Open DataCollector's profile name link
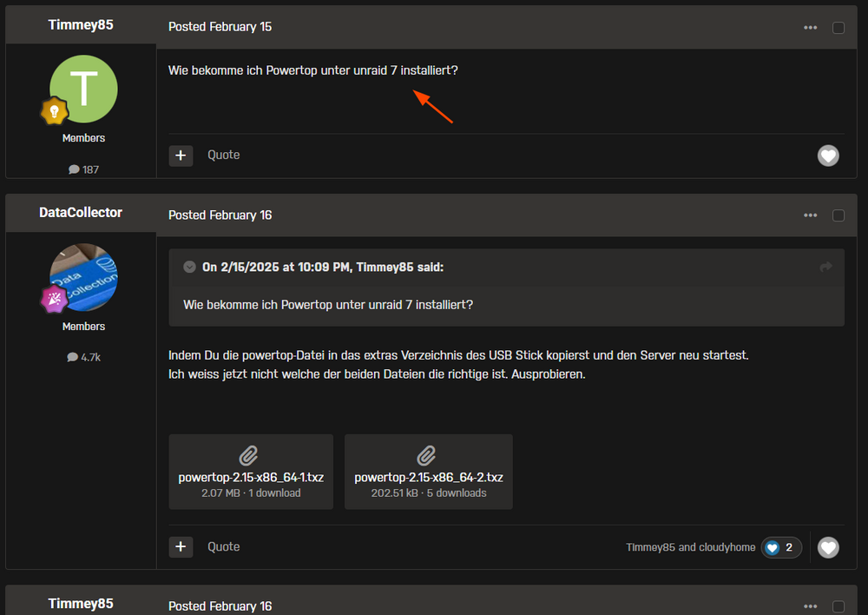This screenshot has width=868, height=615. click(81, 213)
